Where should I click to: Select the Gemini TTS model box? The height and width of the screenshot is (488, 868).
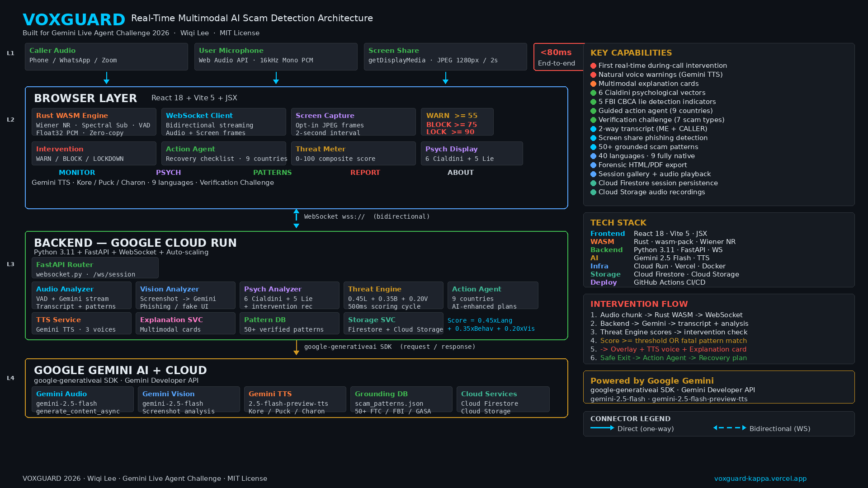295,399
